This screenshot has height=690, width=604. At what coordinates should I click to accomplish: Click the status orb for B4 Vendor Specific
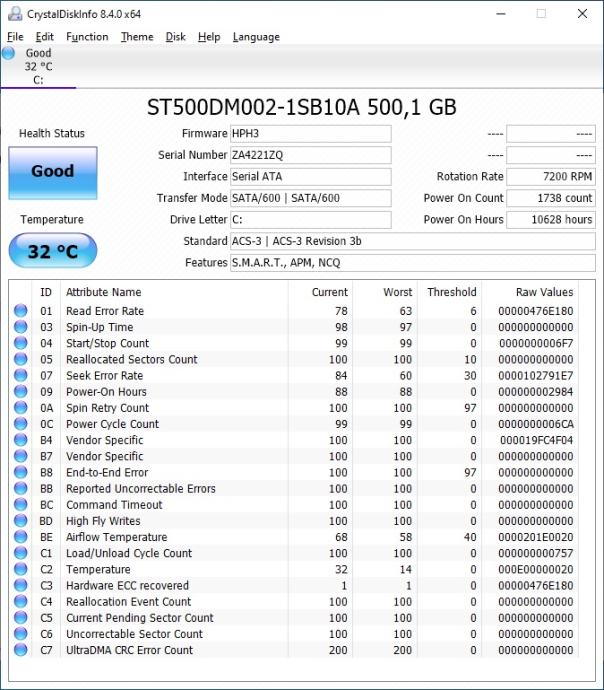tap(20, 440)
